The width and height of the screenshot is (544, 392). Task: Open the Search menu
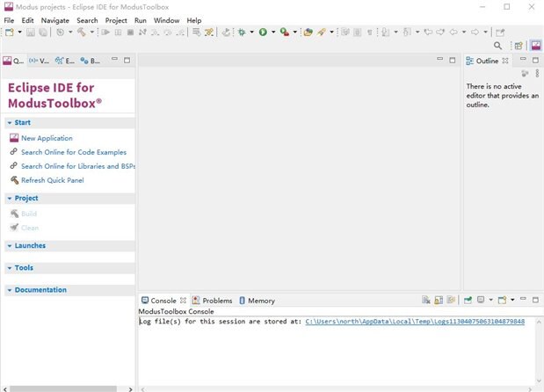(87, 20)
